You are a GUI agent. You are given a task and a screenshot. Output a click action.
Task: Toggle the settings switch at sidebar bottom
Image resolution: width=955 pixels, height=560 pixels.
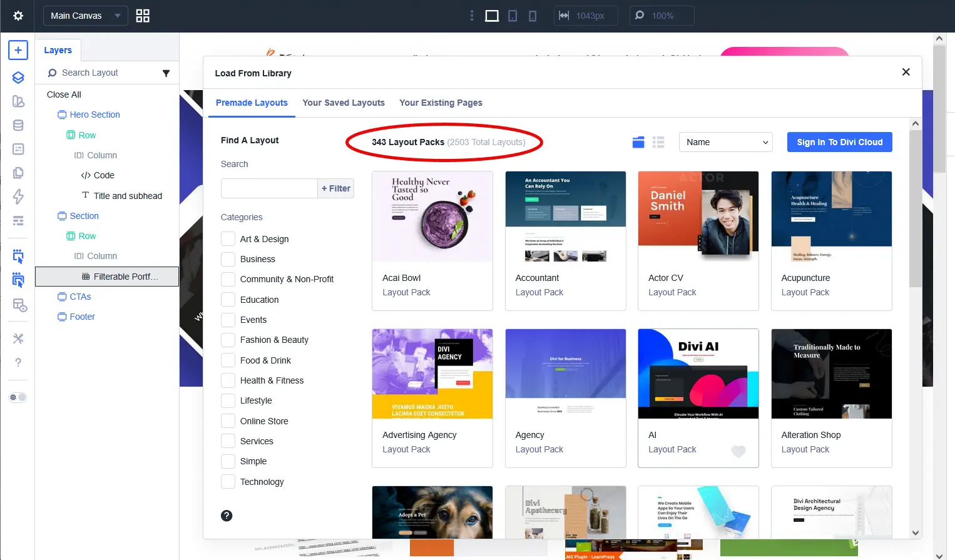coord(18,397)
